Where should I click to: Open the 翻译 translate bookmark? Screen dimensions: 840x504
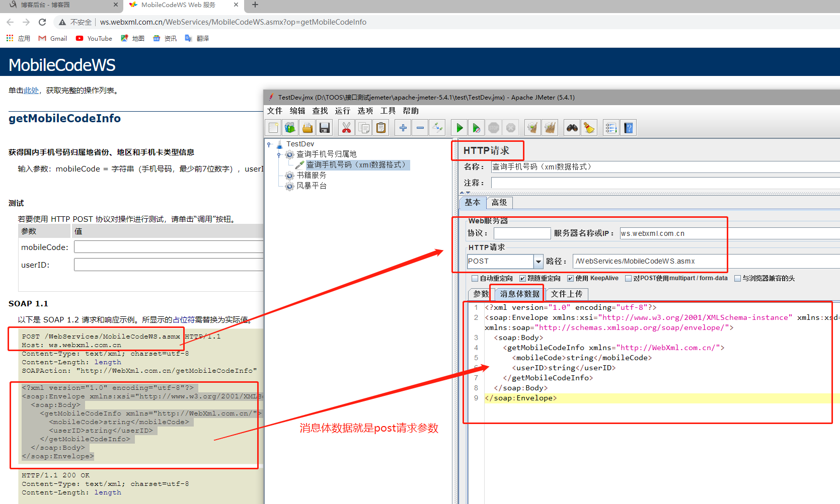click(197, 38)
